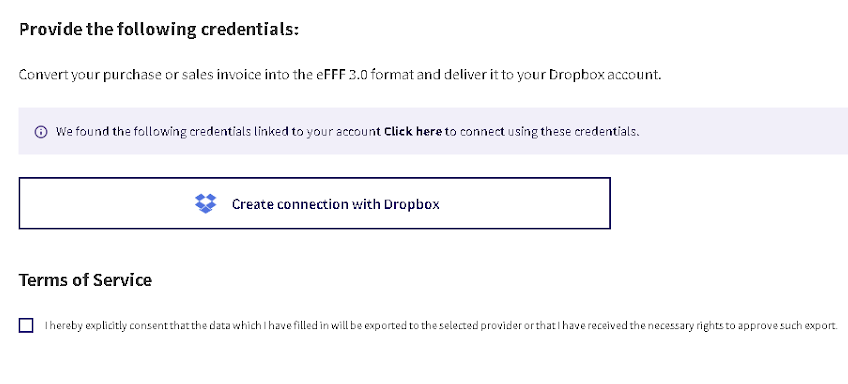Tick the Terms of Service consent checkbox

26,325
